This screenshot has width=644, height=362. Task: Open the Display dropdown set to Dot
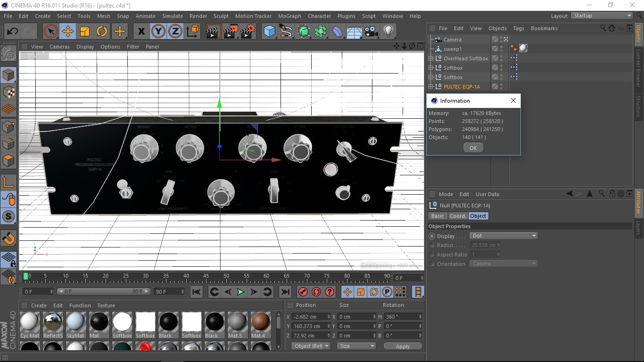[x=504, y=236]
